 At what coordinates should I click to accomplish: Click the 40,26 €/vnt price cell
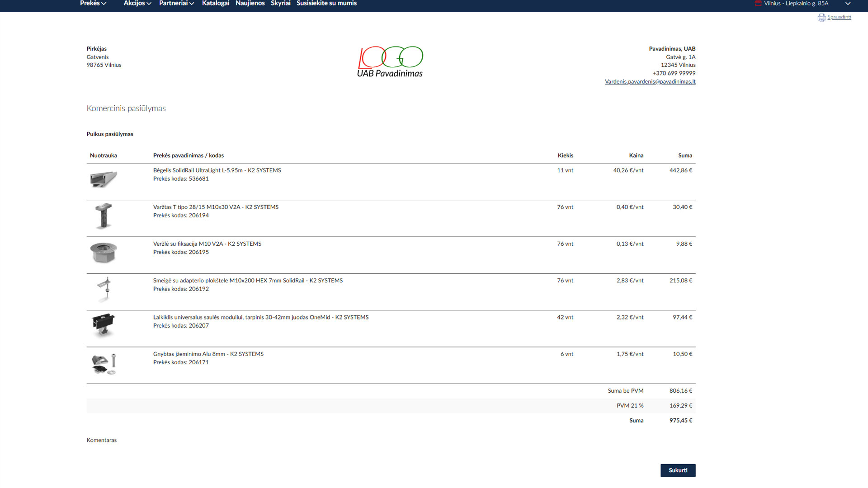628,170
